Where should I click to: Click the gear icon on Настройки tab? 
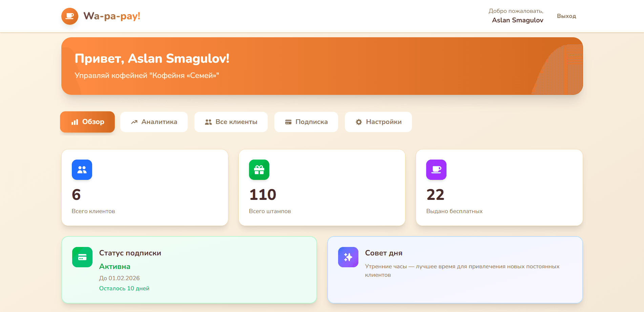point(359,122)
